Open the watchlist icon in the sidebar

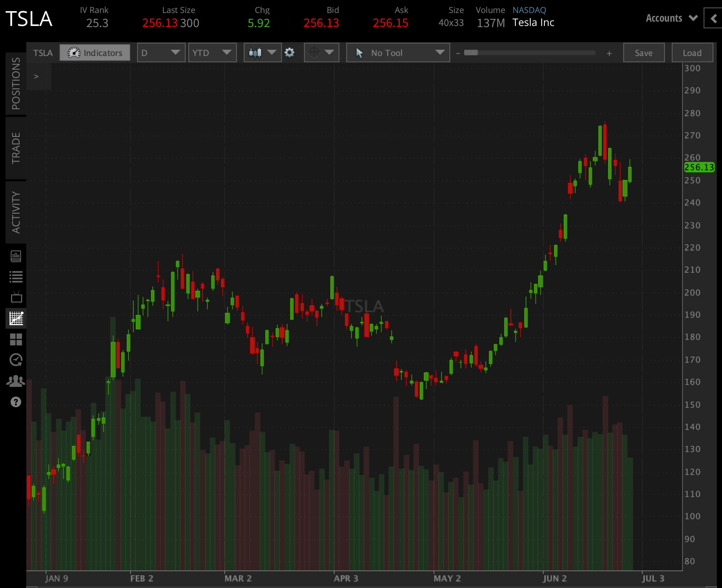pyautogui.click(x=16, y=276)
